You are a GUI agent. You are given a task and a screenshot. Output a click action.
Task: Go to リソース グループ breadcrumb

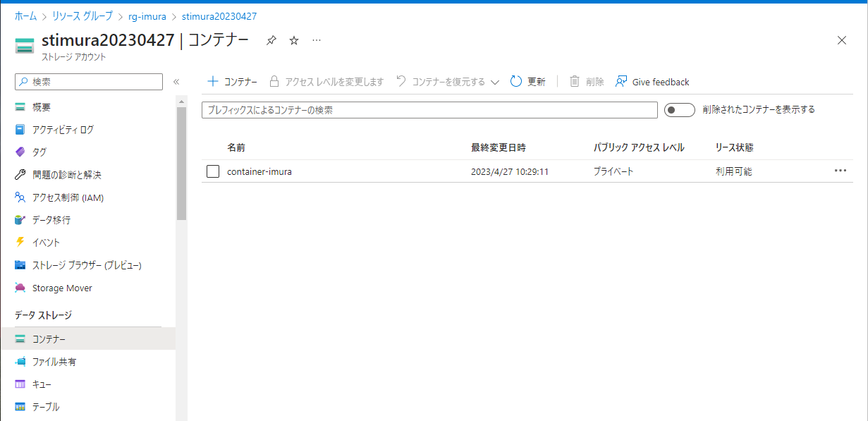pos(82,16)
